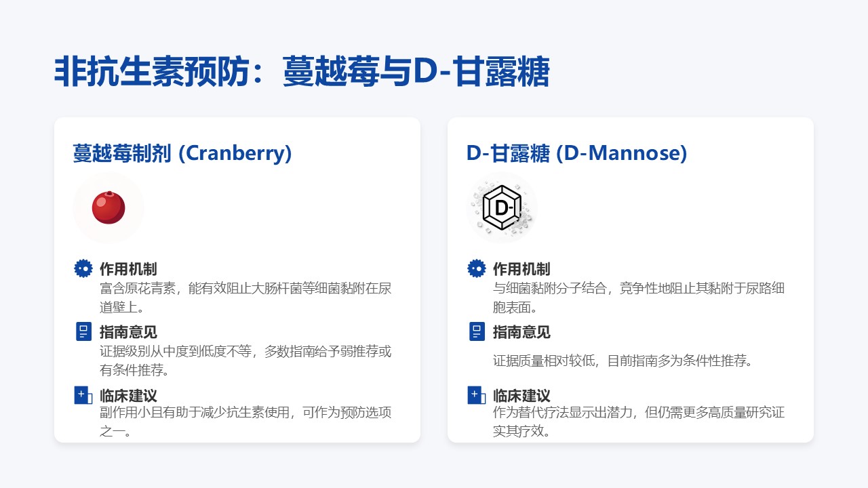Click the gear icon in the Cranberry card

(83, 268)
